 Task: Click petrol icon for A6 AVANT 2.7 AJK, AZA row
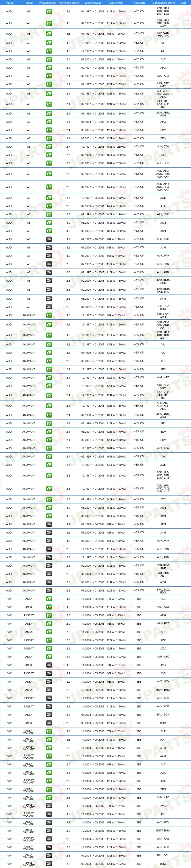(49, 448)
